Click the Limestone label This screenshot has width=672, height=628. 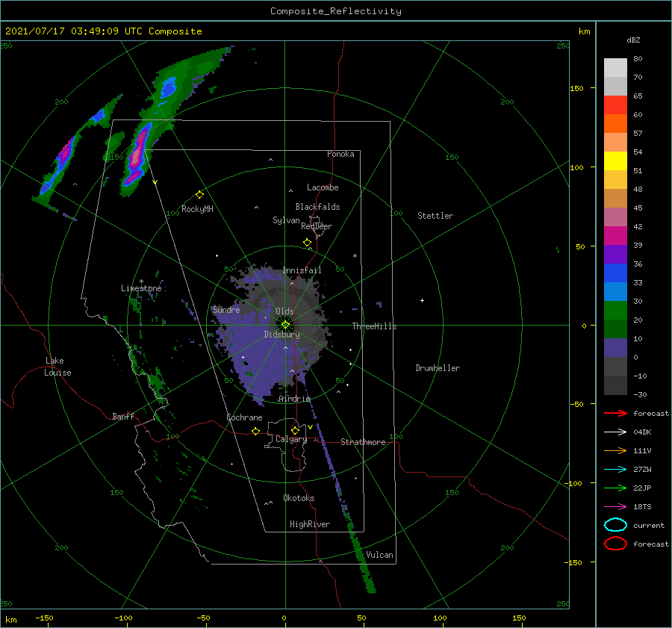(x=141, y=288)
